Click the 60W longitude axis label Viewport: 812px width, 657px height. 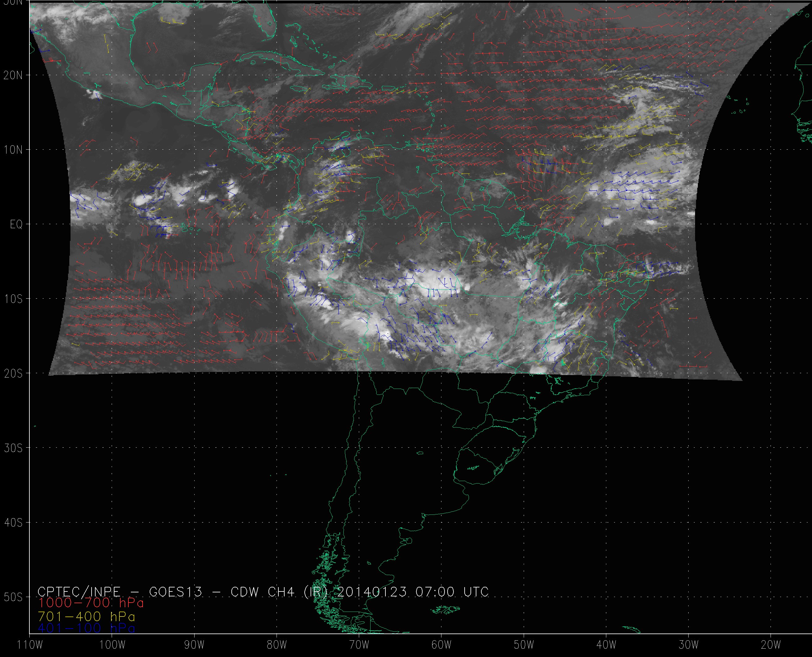(x=441, y=645)
